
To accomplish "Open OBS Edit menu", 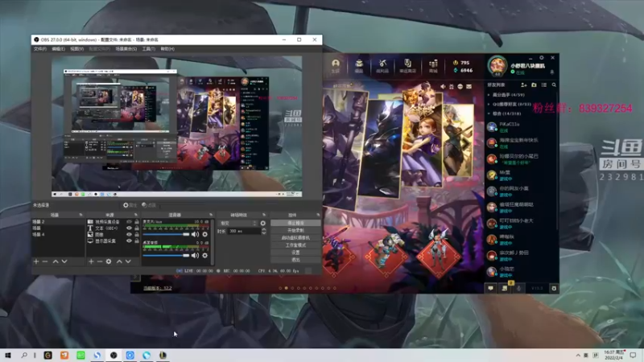I will [x=58, y=49].
